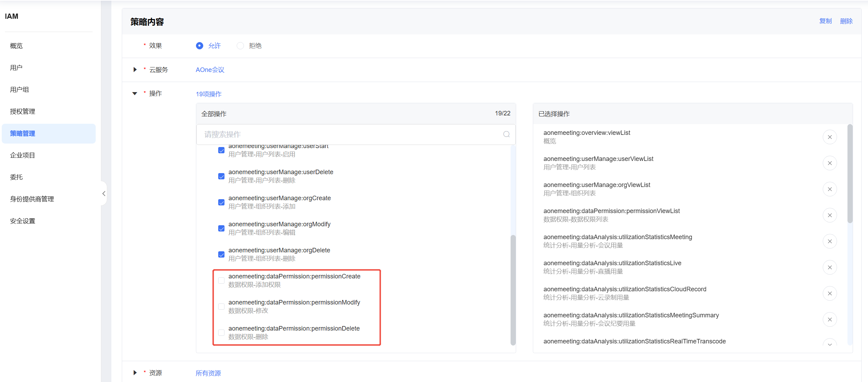Expand the 云服务 section arrow
The image size is (868, 382).
pos(135,70)
